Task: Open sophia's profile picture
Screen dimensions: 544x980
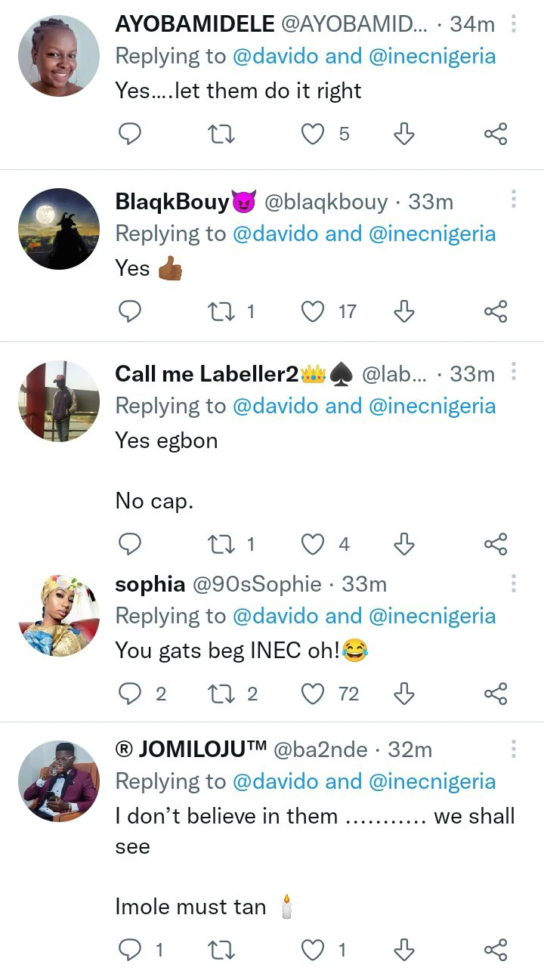Action: [x=59, y=615]
